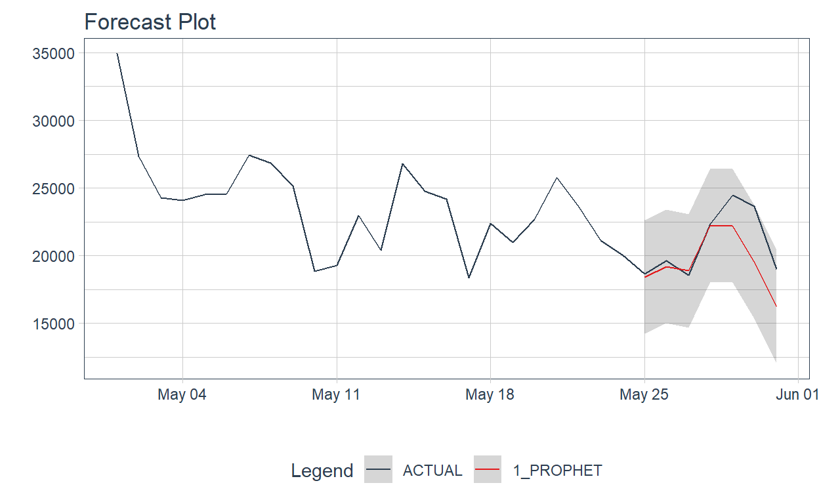819x504 pixels.
Task: Click the starting peak of the actual line
Action: 117,53
